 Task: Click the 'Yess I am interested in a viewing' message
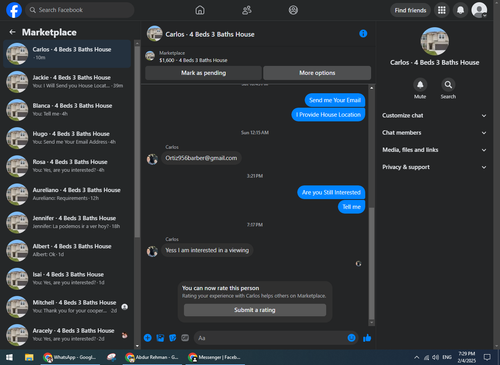click(x=207, y=250)
